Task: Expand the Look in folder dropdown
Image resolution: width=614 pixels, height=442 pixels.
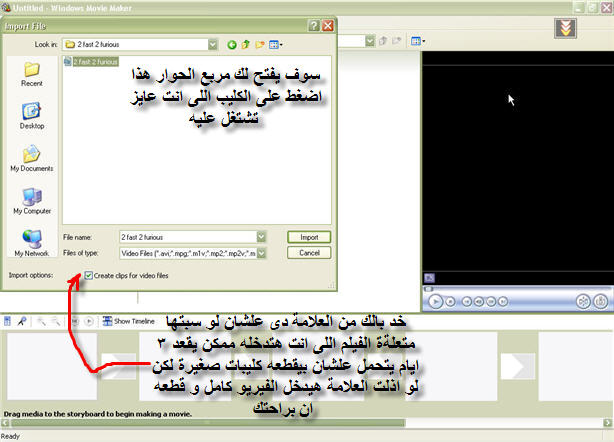Action: click(x=213, y=44)
